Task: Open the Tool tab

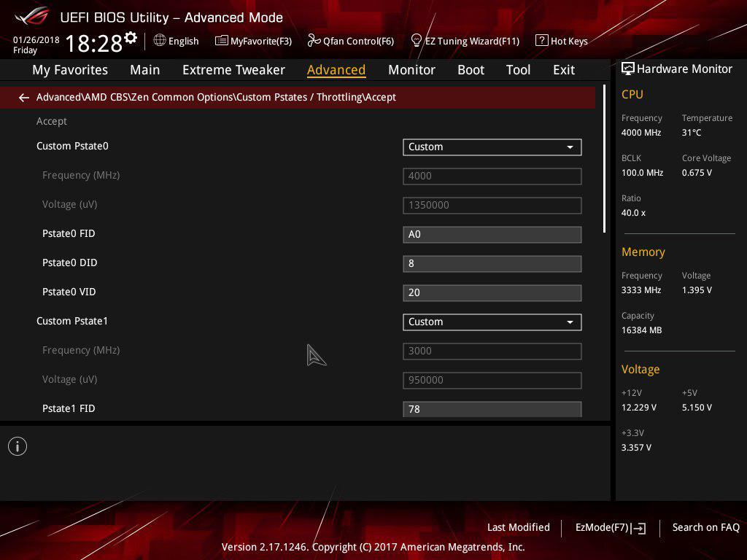Action: pos(519,70)
